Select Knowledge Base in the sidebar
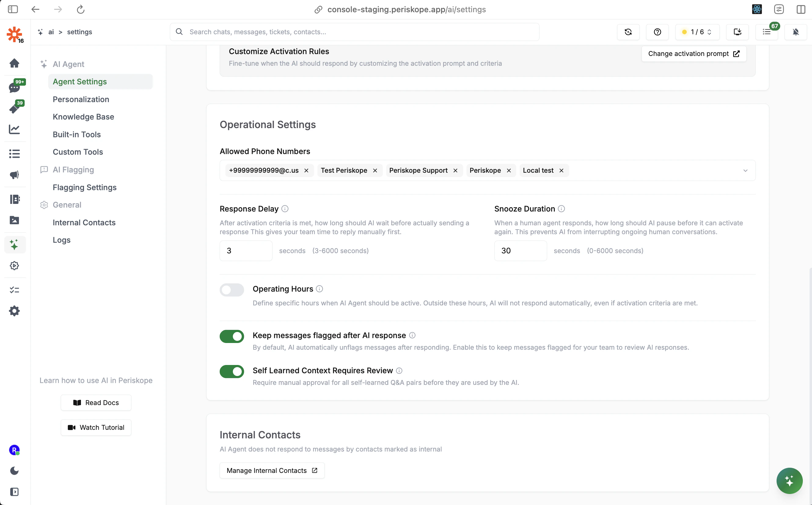Screen dimensions: 812x505 click(83, 117)
